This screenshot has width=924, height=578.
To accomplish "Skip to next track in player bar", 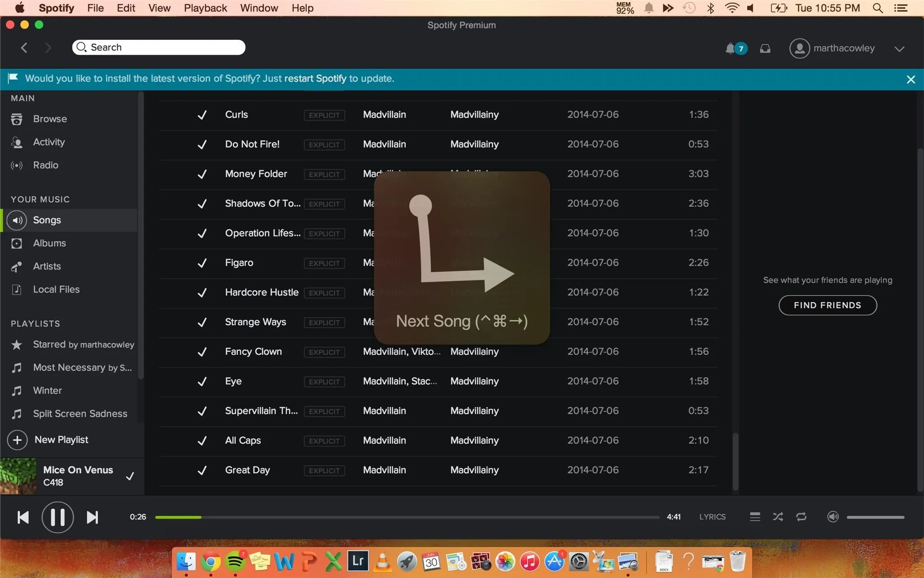I will pos(92,517).
